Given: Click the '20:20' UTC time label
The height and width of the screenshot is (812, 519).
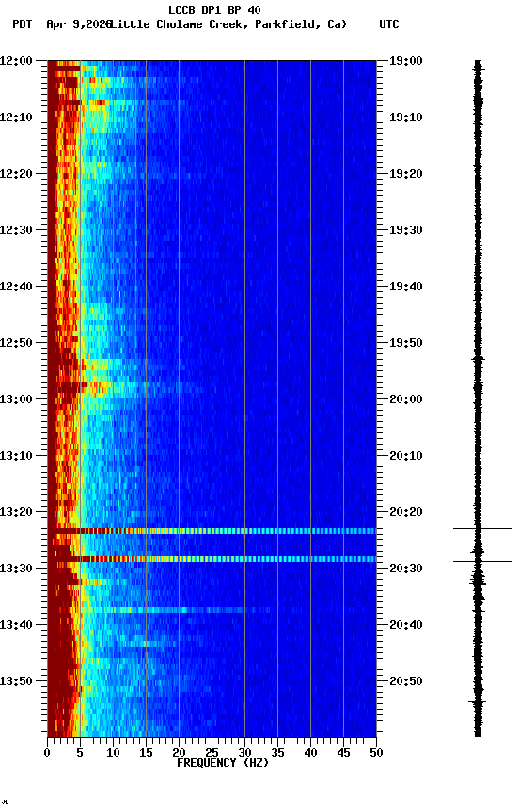Looking at the screenshot, I should [x=406, y=512].
